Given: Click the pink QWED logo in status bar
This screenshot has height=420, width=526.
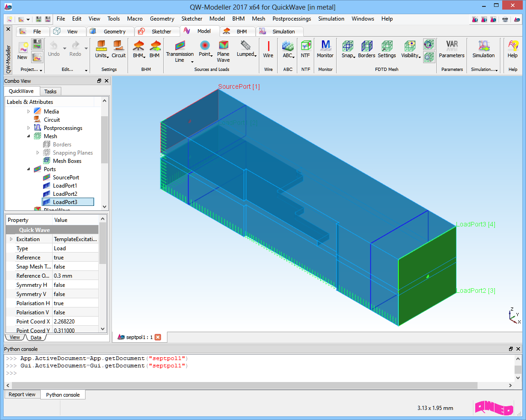Looking at the screenshot, I should [494, 408].
